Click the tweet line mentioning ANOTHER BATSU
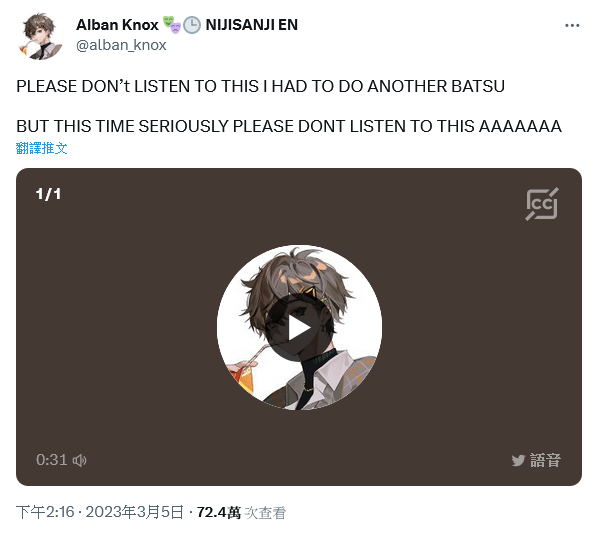 point(260,86)
